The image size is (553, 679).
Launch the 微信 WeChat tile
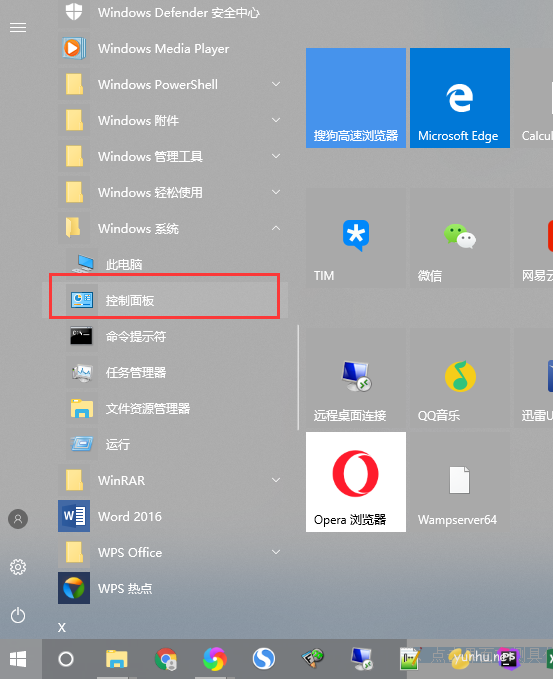(460, 238)
